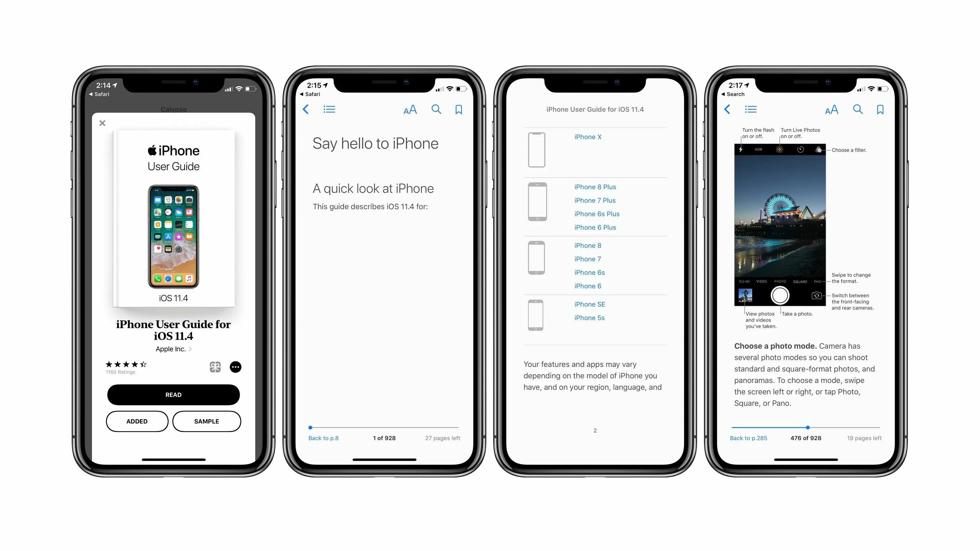Expand iPhone SE model entry
The image size is (980, 551).
(590, 304)
